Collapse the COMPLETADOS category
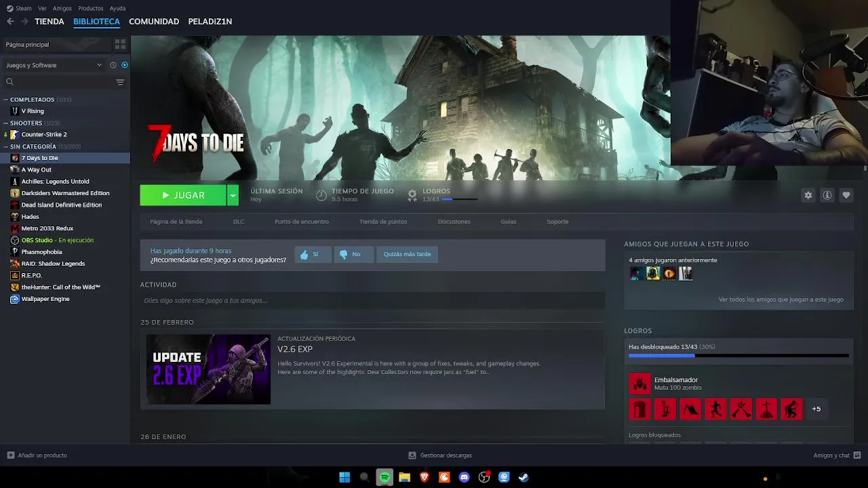Viewport: 868px width, 488px height. (x=5, y=100)
